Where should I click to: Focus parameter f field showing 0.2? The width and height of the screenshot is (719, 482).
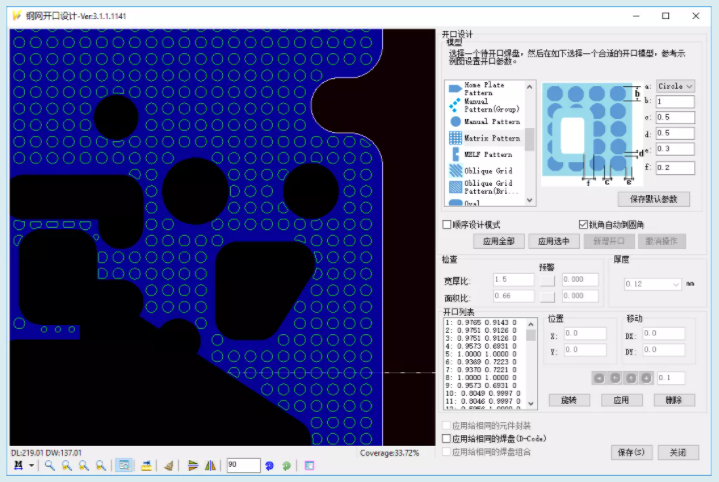pos(675,167)
